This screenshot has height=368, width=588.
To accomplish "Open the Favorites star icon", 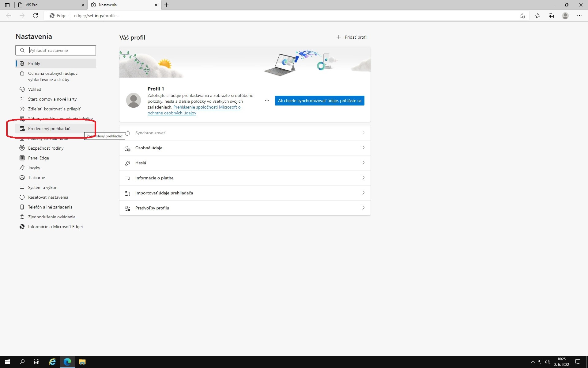I will point(537,16).
